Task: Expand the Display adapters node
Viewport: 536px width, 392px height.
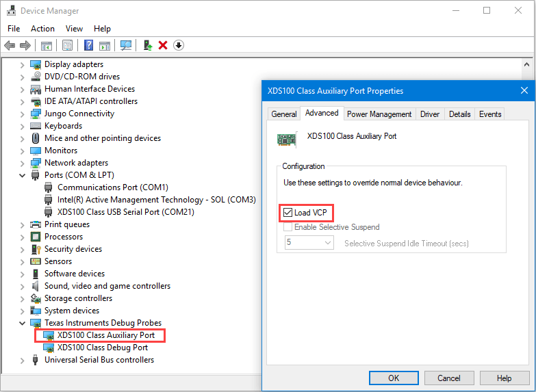Action: pyautogui.click(x=22, y=64)
